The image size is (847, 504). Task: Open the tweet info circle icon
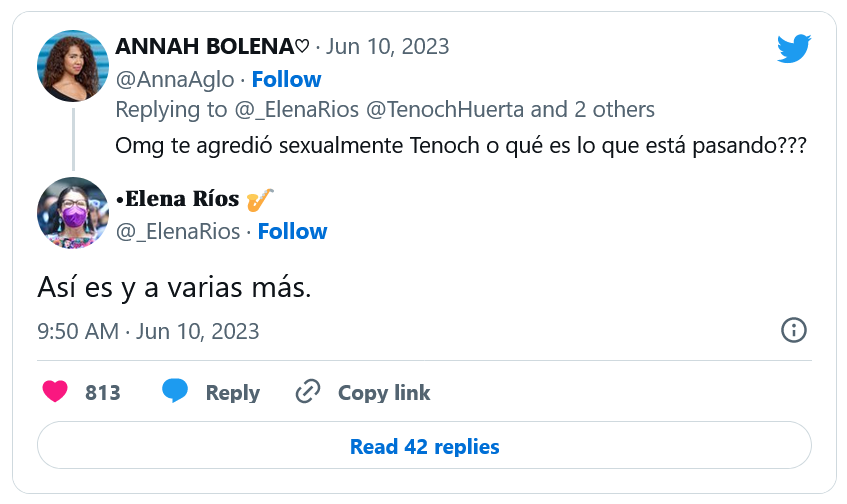(793, 331)
